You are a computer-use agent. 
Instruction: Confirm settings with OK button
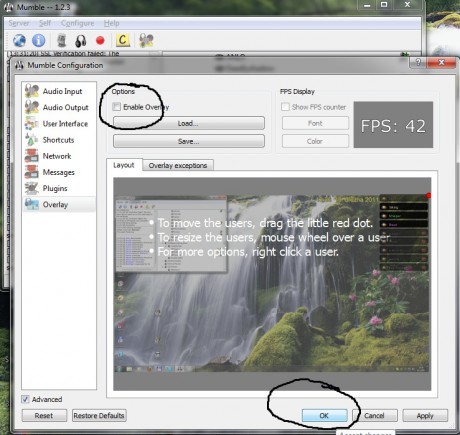pos(324,416)
